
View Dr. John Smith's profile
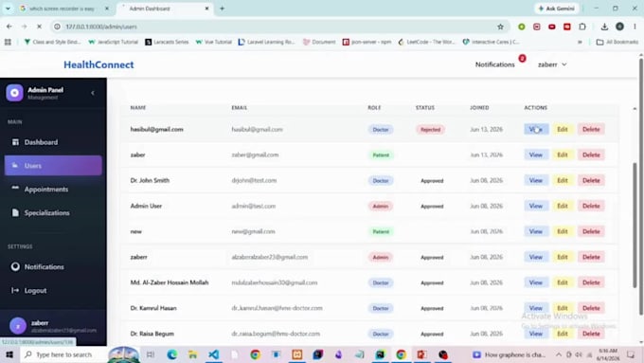point(536,180)
